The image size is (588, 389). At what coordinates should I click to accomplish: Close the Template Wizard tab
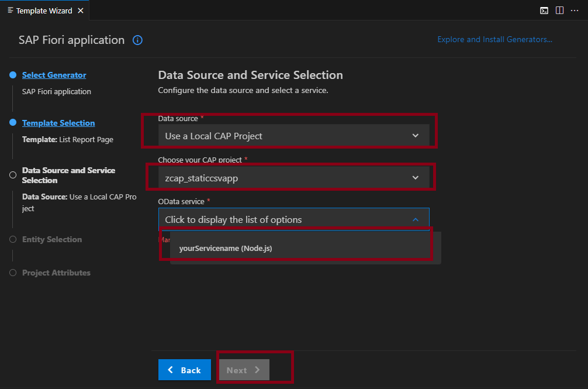click(81, 11)
